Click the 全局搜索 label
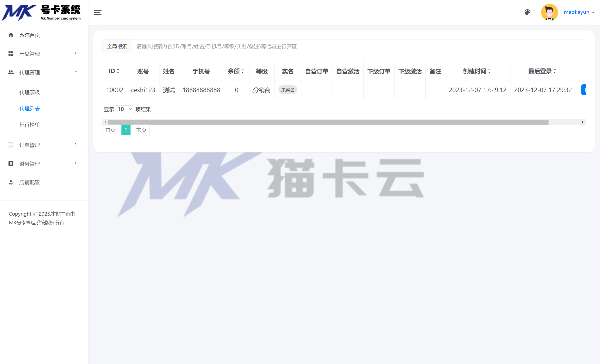 pos(117,46)
